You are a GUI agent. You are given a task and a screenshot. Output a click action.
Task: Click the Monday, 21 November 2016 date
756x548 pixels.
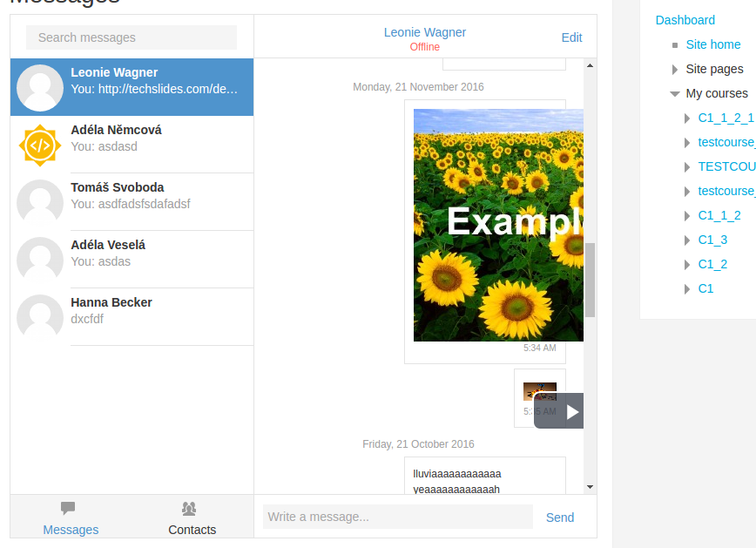pos(418,87)
